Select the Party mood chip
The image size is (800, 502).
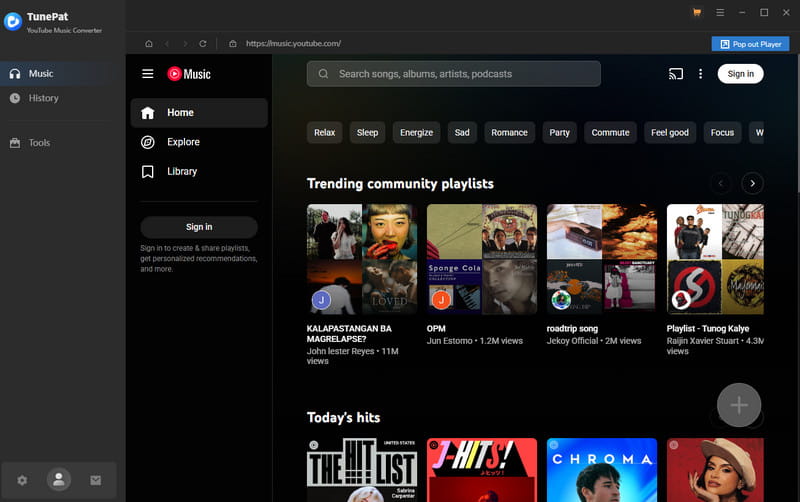[559, 133]
